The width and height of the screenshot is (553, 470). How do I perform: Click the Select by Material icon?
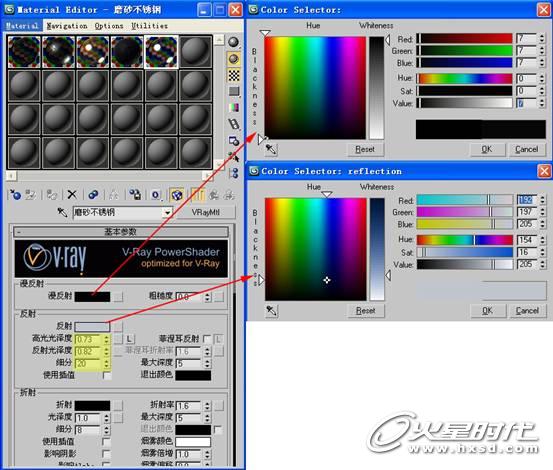233,157
